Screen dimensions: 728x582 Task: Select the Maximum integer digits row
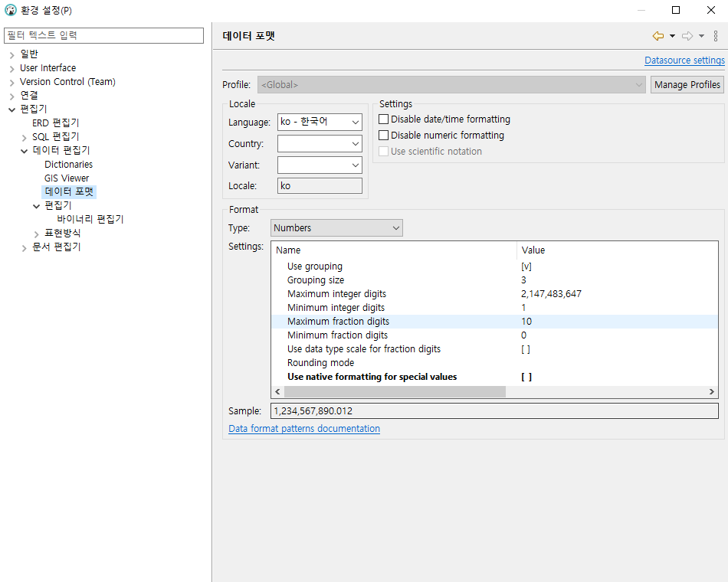point(494,294)
